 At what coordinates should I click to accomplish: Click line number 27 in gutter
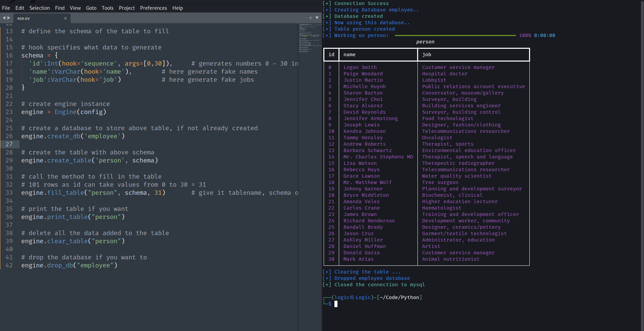click(x=9, y=144)
